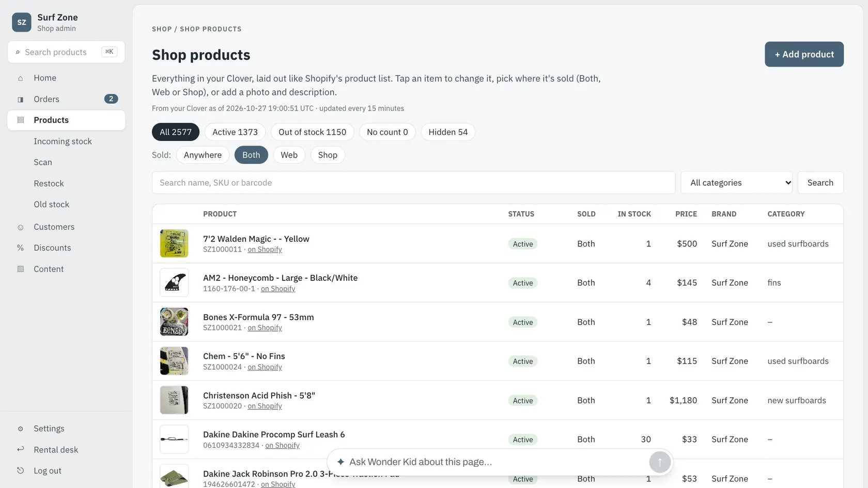Viewport: 868px width, 488px height.
Task: Open the on Shopify link for SZ1000011
Action: [265, 249]
